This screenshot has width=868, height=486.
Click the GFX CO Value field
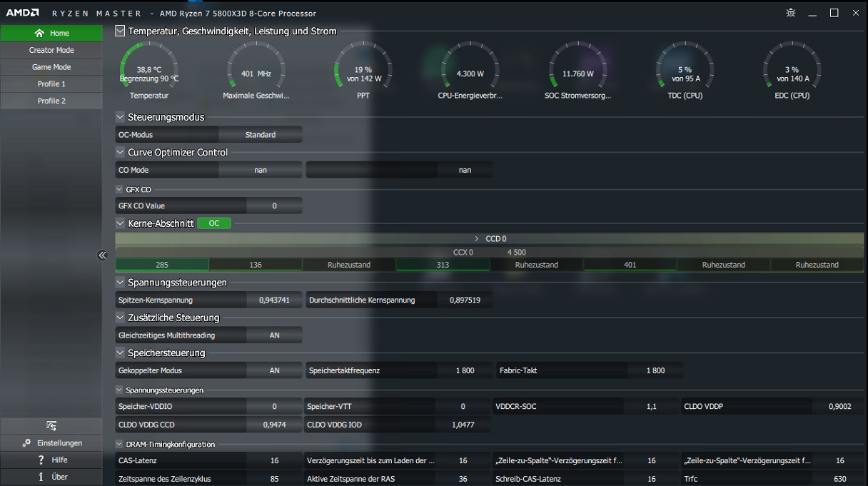[274, 206]
